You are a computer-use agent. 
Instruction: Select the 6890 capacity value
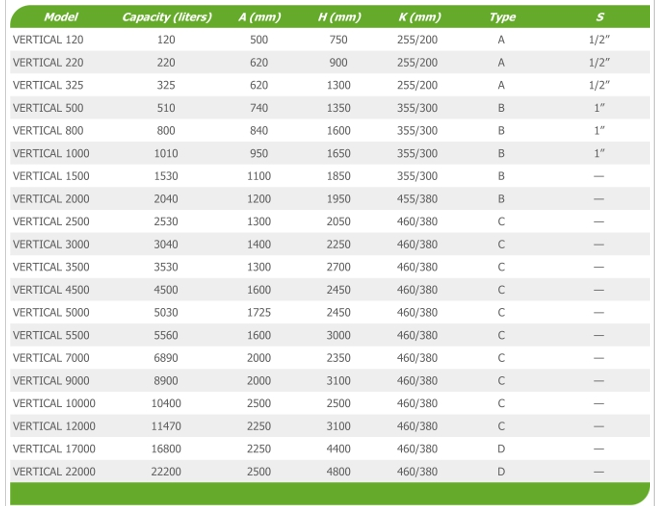166,358
